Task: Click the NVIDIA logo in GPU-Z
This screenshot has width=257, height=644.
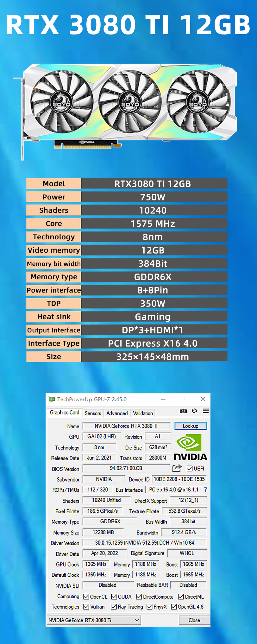Action: point(190,447)
